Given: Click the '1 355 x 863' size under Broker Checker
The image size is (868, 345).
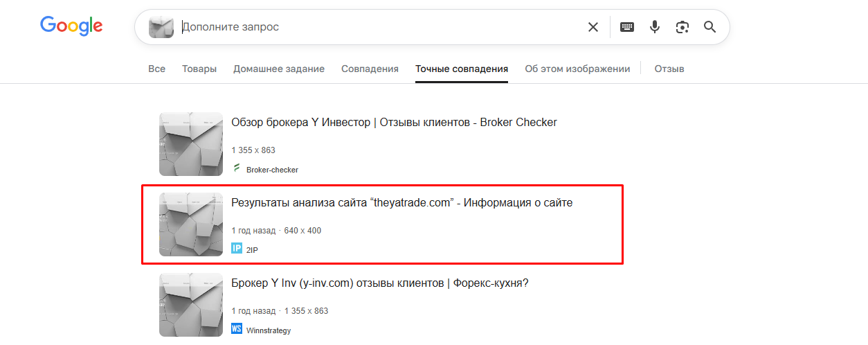Looking at the screenshot, I should [x=253, y=150].
